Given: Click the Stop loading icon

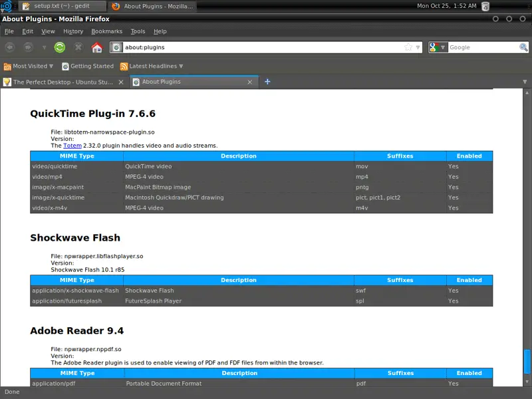Looking at the screenshot, I should pyautogui.click(x=78, y=47).
